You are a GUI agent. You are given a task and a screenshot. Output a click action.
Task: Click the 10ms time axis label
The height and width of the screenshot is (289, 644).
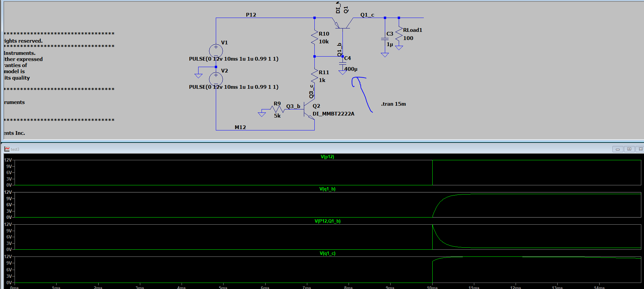[x=432, y=287]
